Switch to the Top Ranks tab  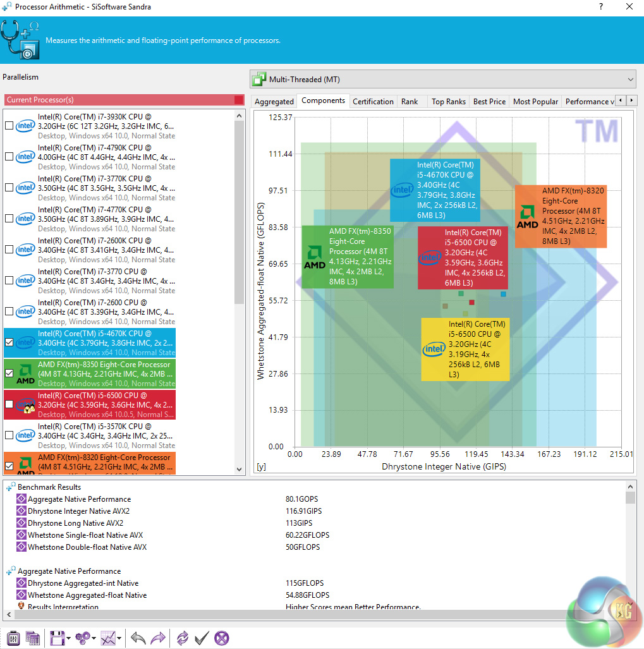pyautogui.click(x=449, y=102)
